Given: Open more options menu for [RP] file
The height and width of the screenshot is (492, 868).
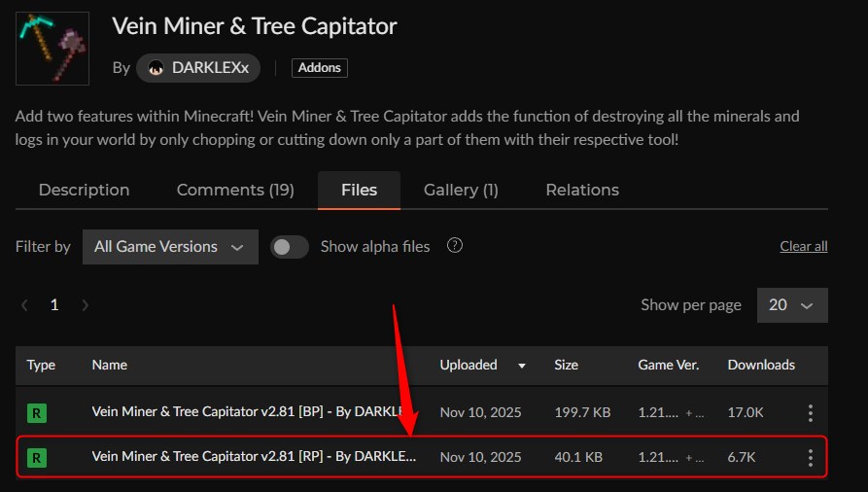Looking at the screenshot, I should tap(811, 458).
